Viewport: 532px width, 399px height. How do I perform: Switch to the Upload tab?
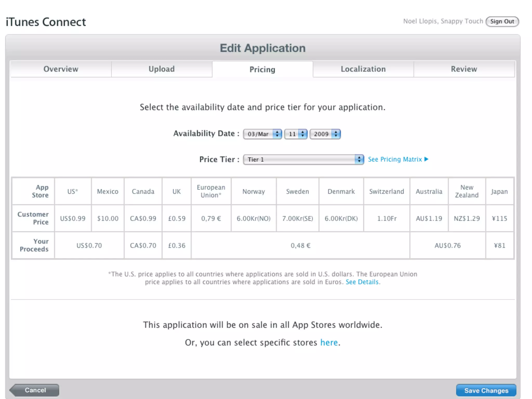[162, 69]
